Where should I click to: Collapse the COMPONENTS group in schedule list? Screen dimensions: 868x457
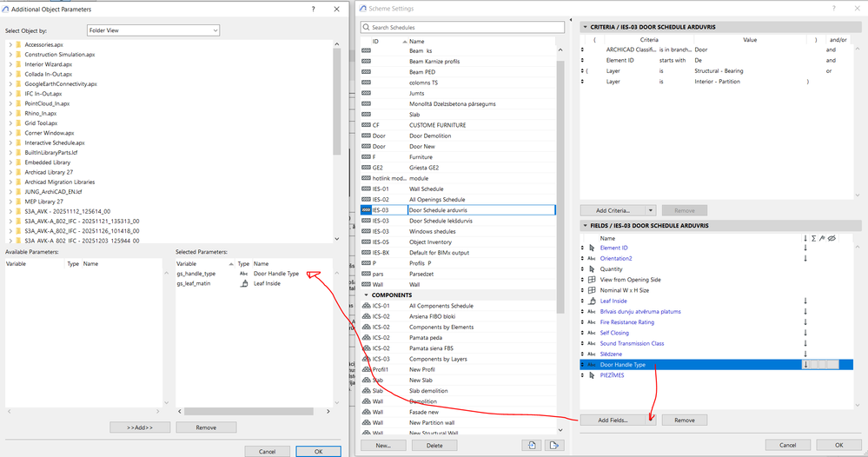click(x=366, y=295)
